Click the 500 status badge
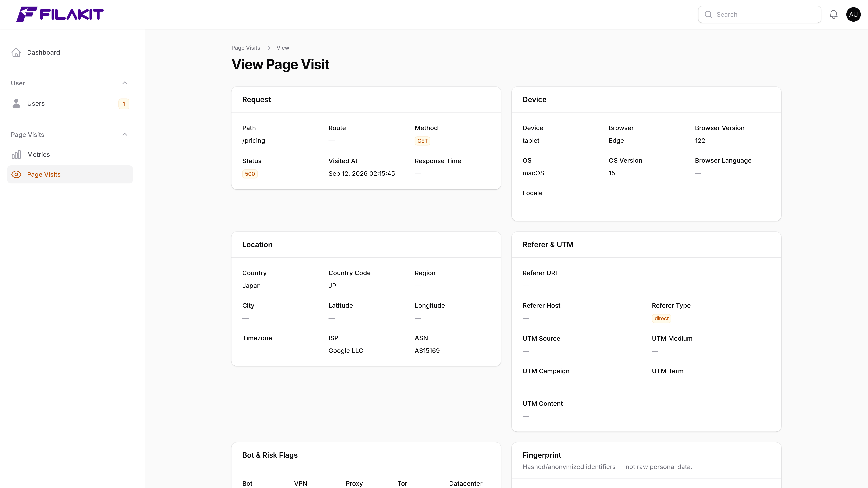The image size is (868, 488). [250, 174]
